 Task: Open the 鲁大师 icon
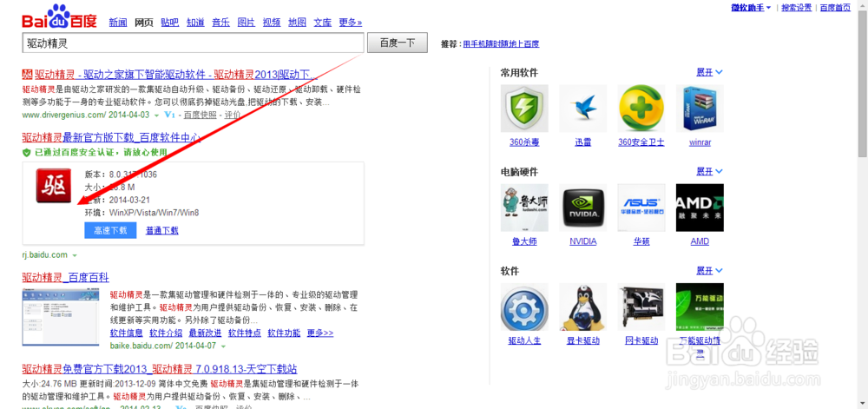[x=524, y=208]
